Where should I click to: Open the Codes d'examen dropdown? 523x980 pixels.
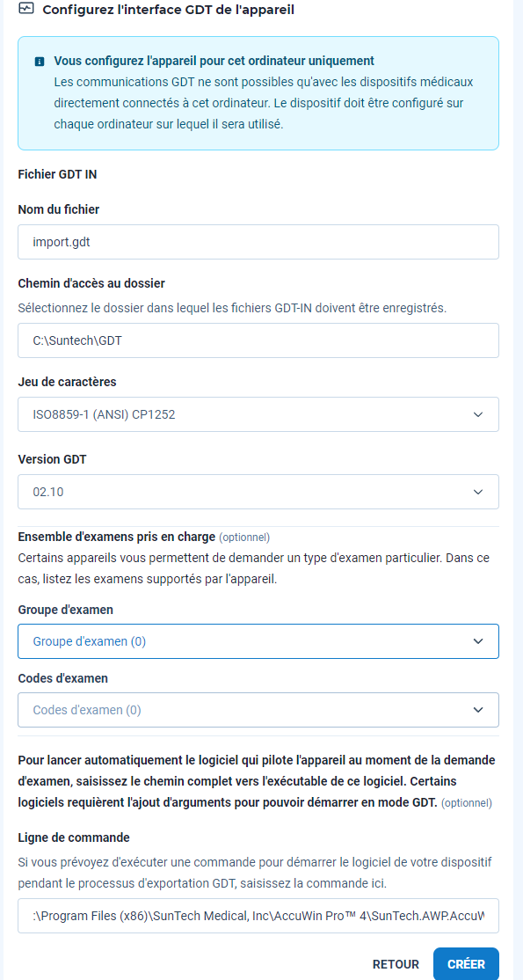[x=258, y=709]
